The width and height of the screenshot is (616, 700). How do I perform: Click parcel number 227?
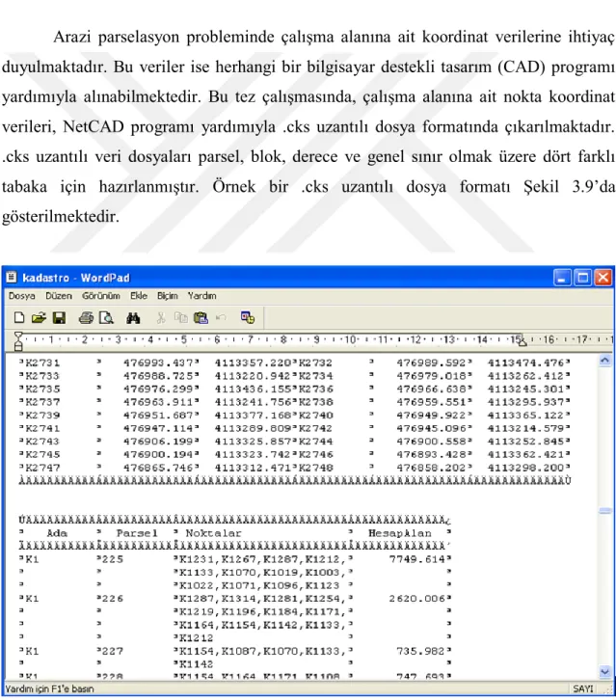pos(113,651)
